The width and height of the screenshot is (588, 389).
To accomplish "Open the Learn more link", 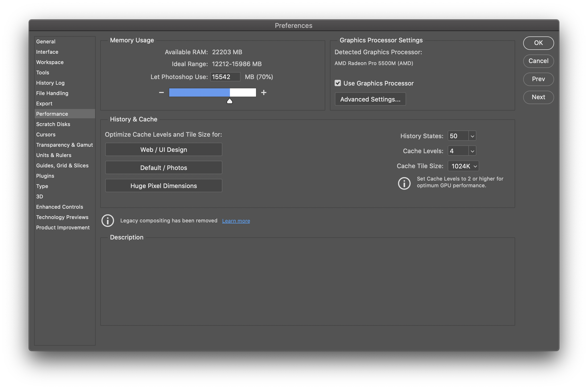I will coord(236,221).
